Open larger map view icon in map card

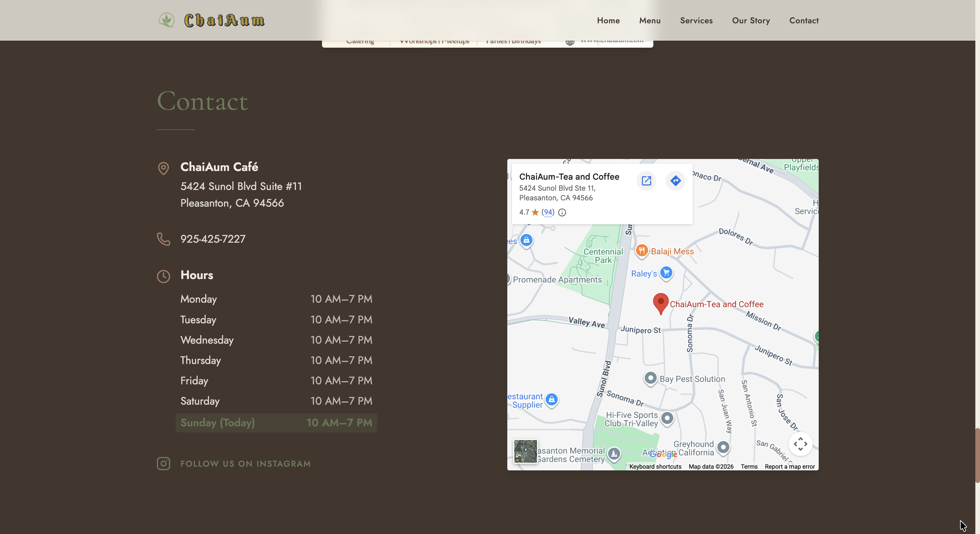point(646,181)
